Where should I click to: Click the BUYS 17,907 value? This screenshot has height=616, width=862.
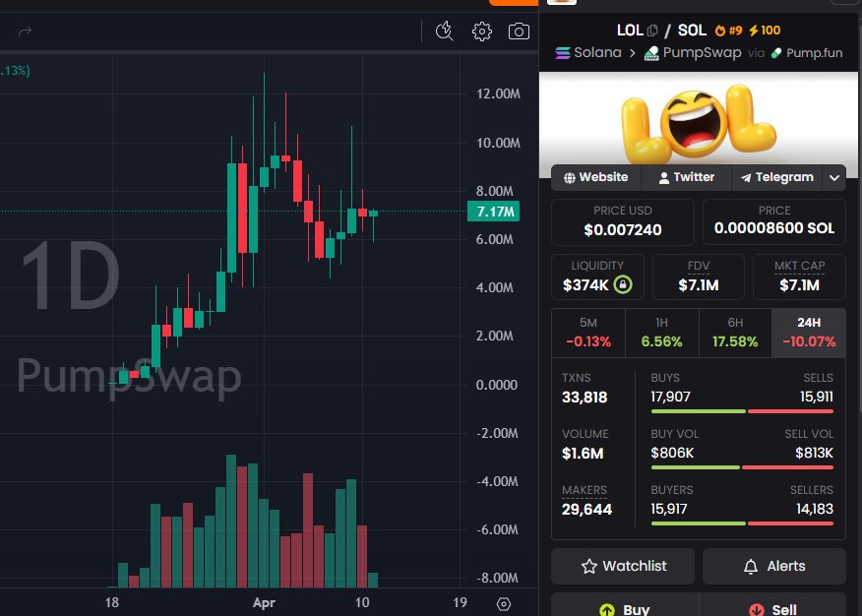(671, 397)
